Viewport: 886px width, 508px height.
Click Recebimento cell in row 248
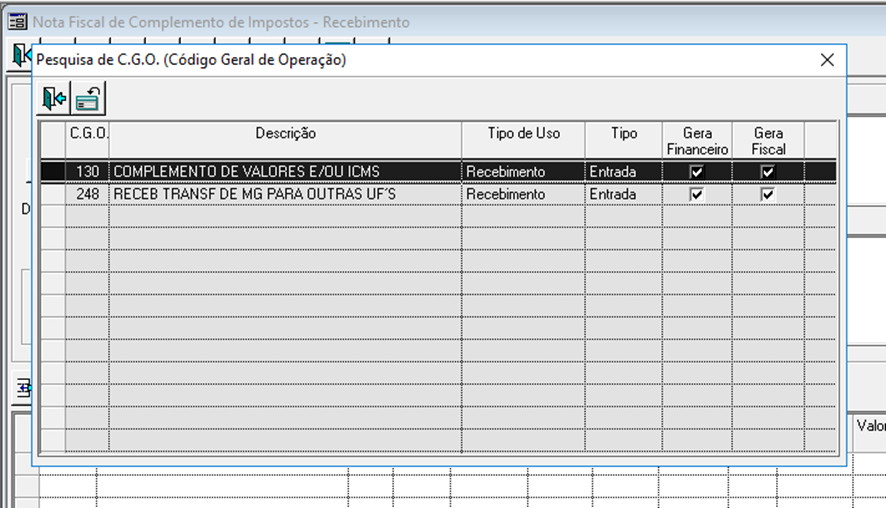(524, 194)
